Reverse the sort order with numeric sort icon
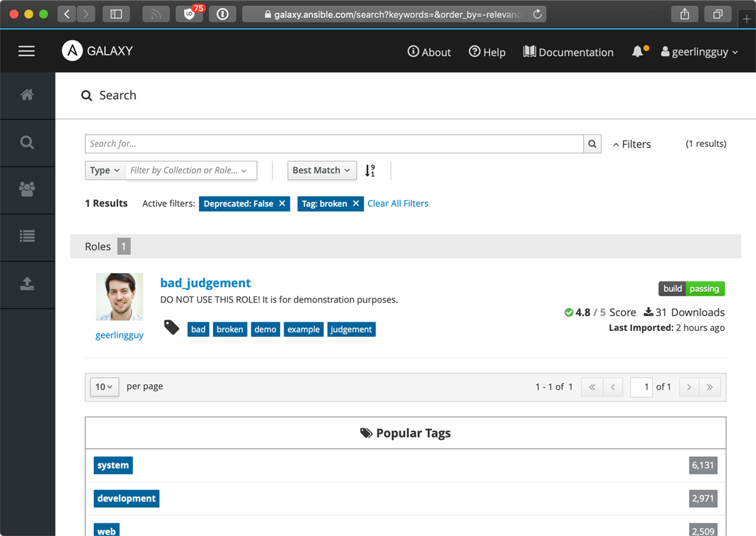The image size is (756, 536). 370,170
